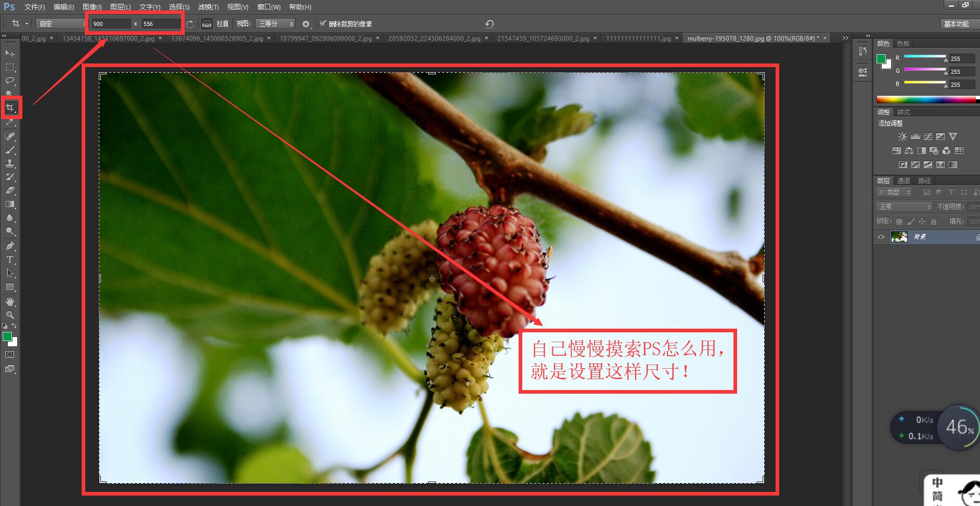This screenshot has width=980, height=506.
Task: Toggle visibility of the 背景 layer
Action: (881, 237)
